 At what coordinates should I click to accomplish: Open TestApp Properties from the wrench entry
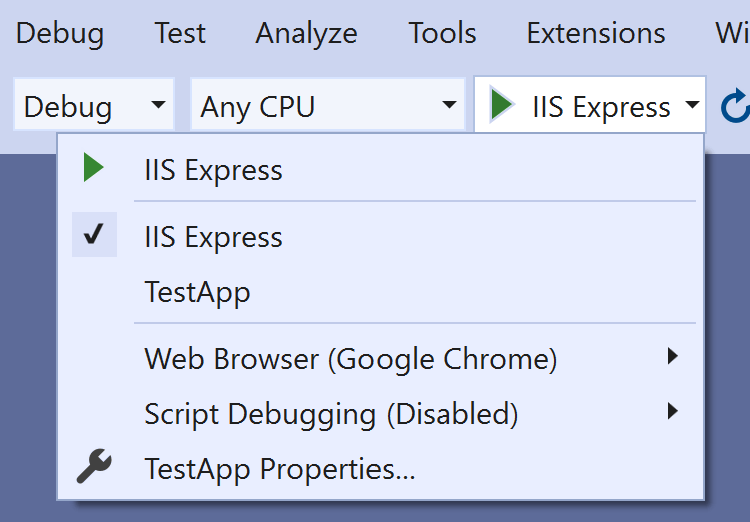[x=381, y=467]
